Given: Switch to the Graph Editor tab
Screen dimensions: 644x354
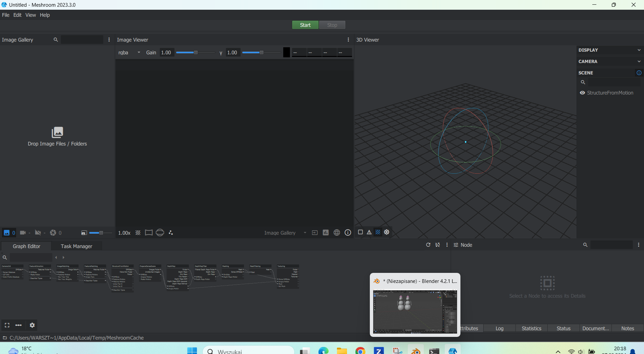Looking at the screenshot, I should (x=27, y=246).
